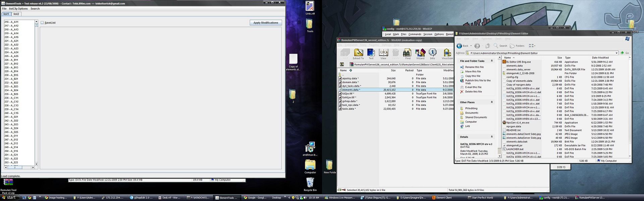Image resolution: width=644 pixels, height=201 pixels.
Task: Select the 220 - A_A15 list entry
Action: point(11,37)
